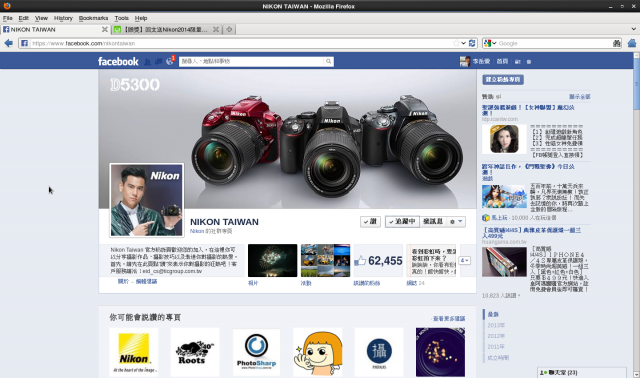
Task: Click the Facebook site identity favicon in the URL bar
Action: click(24, 43)
